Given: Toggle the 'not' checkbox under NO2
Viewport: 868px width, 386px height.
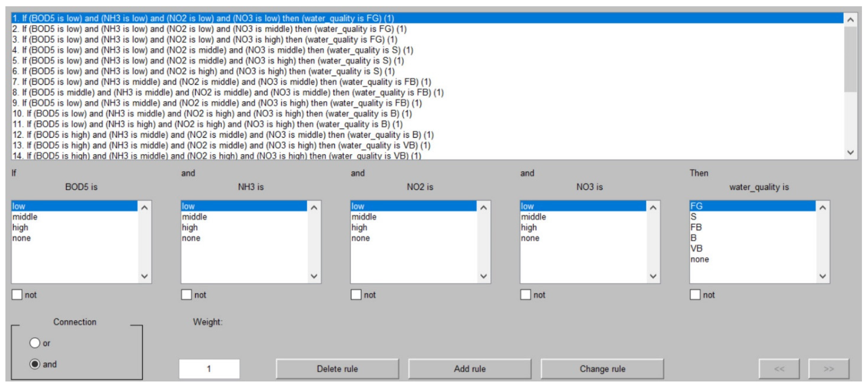Looking at the screenshot, I should coord(356,295).
